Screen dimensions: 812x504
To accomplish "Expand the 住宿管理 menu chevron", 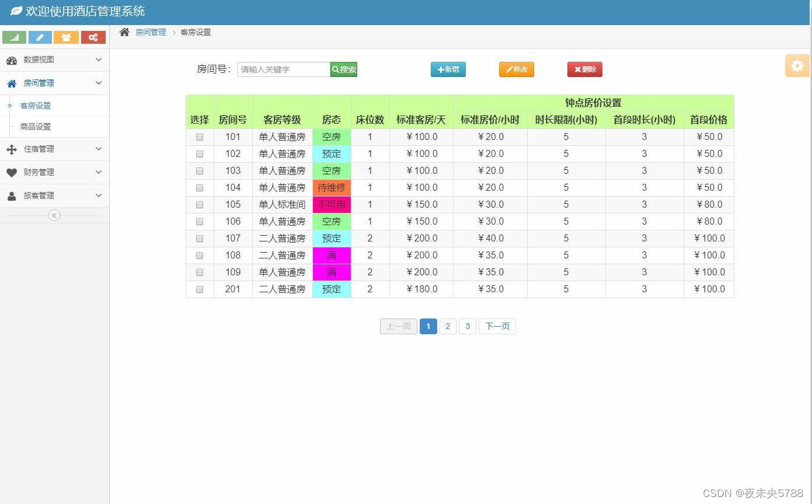I will click(x=99, y=149).
